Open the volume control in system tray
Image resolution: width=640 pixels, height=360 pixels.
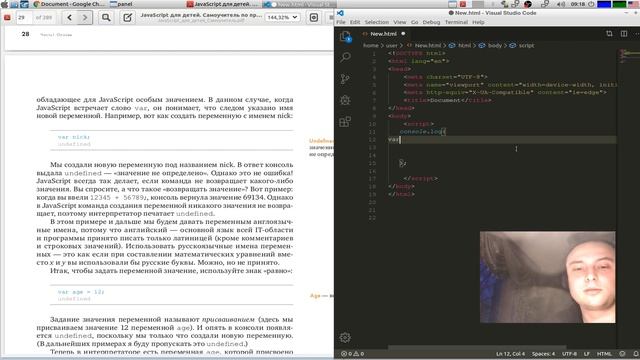click(561, 4)
